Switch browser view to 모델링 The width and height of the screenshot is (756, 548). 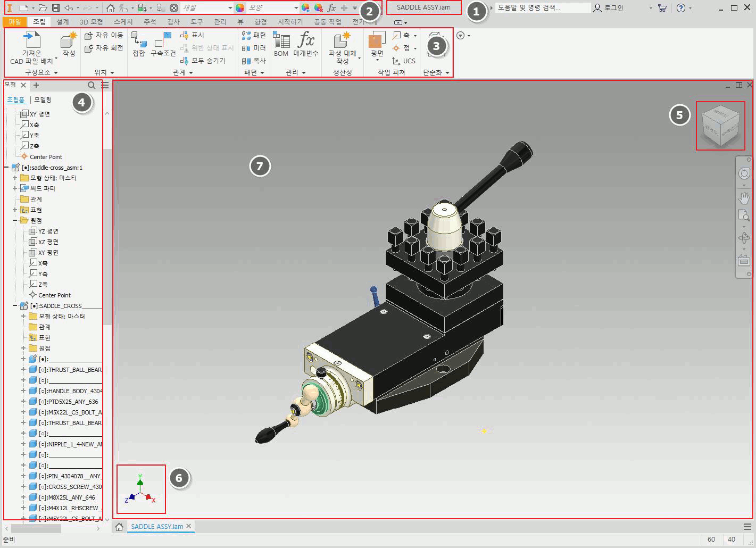pyautogui.click(x=43, y=99)
